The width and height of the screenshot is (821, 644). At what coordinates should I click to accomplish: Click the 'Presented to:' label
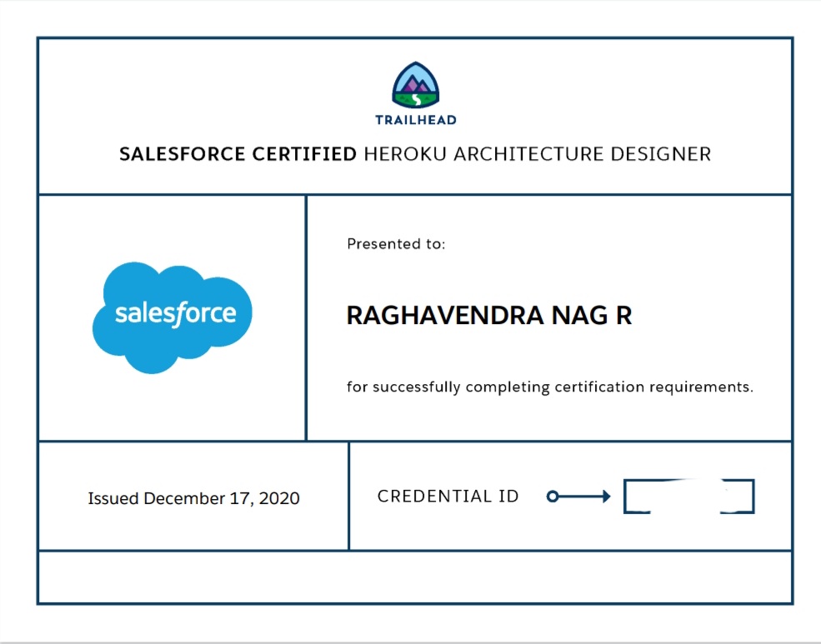(x=396, y=244)
